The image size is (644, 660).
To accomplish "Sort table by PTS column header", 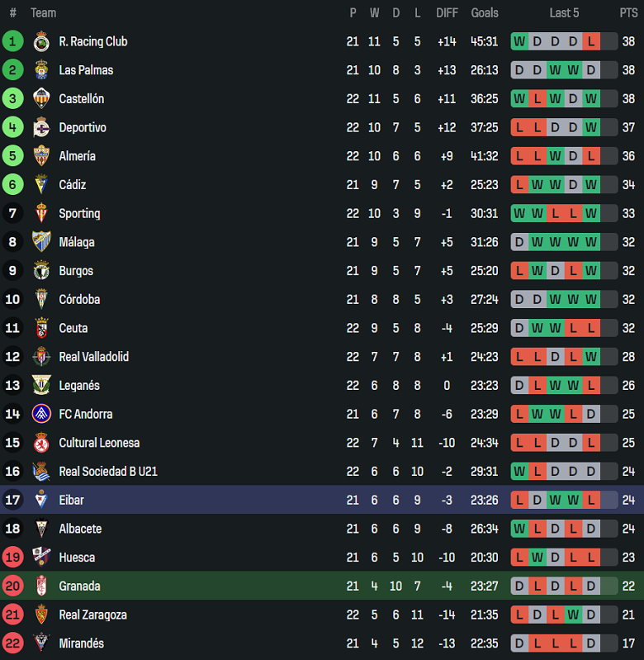I will [x=628, y=12].
